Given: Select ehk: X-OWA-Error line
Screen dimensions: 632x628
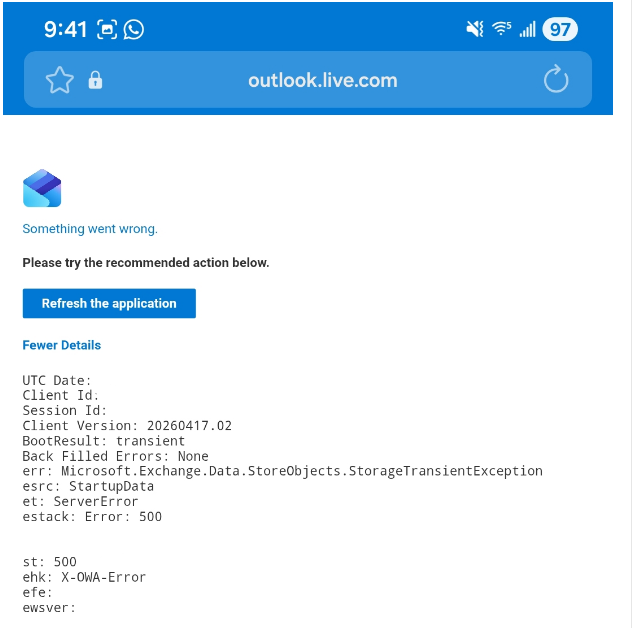Looking at the screenshot, I should click(84, 577).
